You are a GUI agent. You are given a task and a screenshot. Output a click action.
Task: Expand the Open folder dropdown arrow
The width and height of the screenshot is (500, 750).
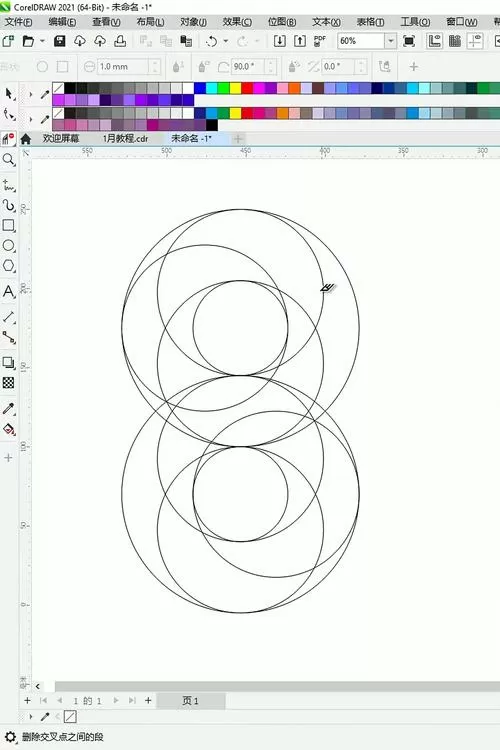pos(42,41)
